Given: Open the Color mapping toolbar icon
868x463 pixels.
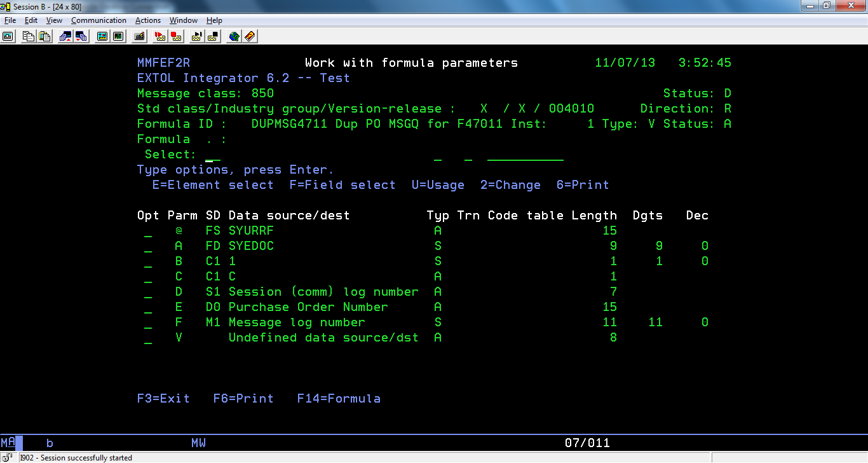Looking at the screenshot, I should 118,36.
